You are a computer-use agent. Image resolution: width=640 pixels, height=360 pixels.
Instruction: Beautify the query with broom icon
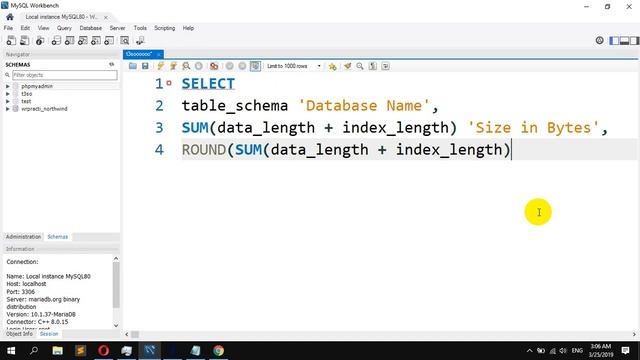coord(347,66)
